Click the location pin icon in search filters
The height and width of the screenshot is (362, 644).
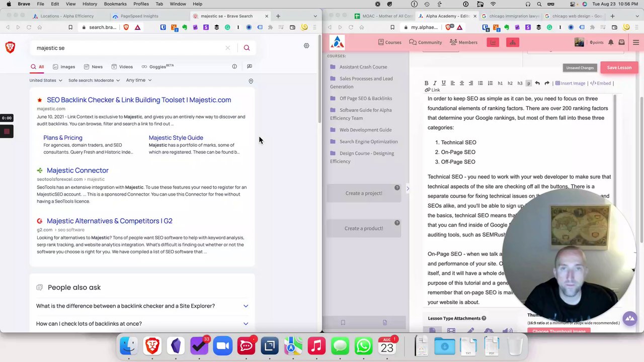click(x=251, y=81)
